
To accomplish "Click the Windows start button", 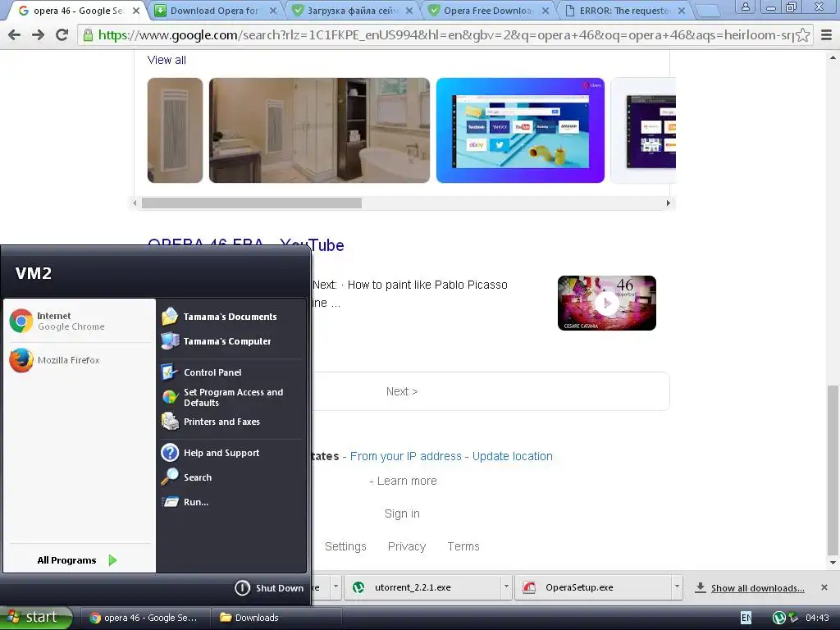I will point(35,617).
